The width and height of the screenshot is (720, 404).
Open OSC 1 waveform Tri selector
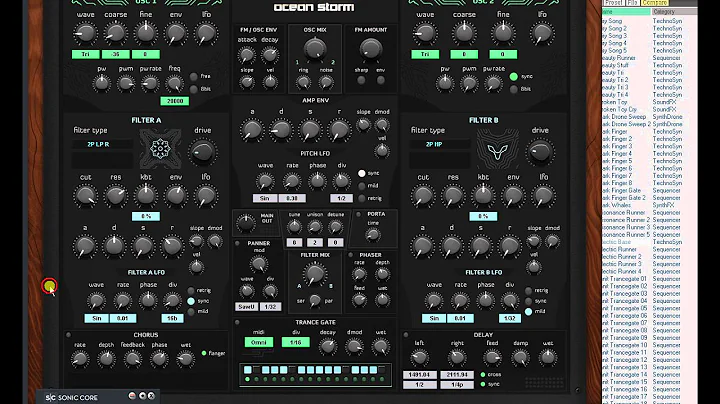click(85, 54)
